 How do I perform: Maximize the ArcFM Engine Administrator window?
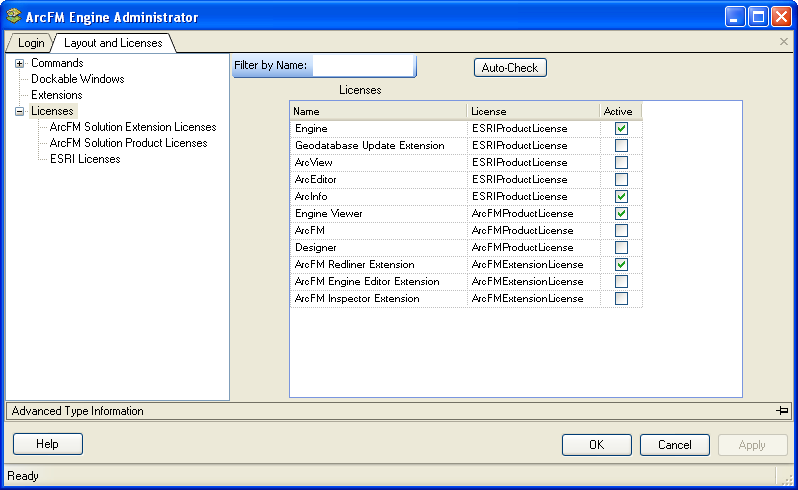pyautogui.click(x=758, y=17)
